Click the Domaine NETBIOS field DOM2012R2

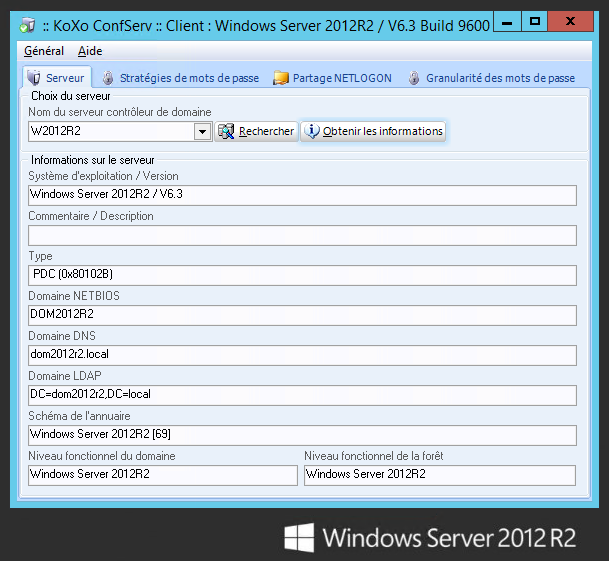(x=302, y=315)
